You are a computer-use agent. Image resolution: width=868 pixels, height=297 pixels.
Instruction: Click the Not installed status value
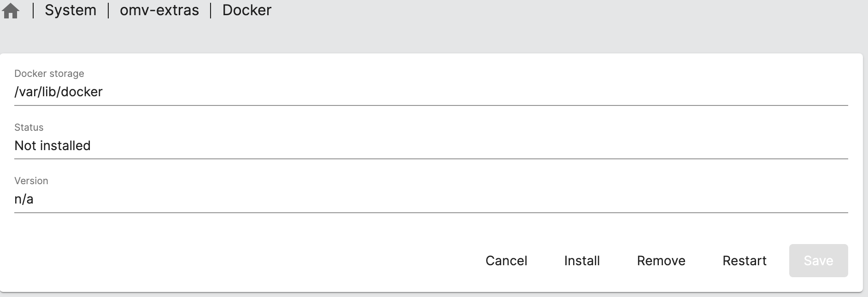coord(53,146)
